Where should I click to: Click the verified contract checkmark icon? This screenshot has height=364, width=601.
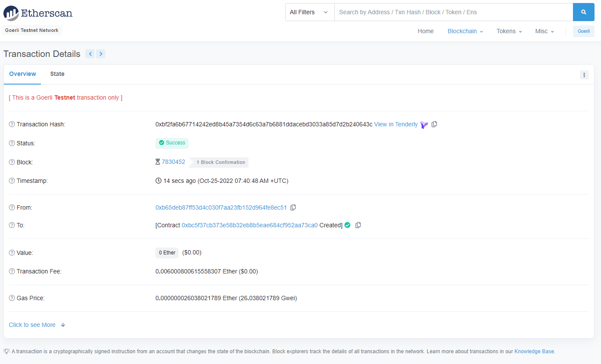tap(347, 225)
